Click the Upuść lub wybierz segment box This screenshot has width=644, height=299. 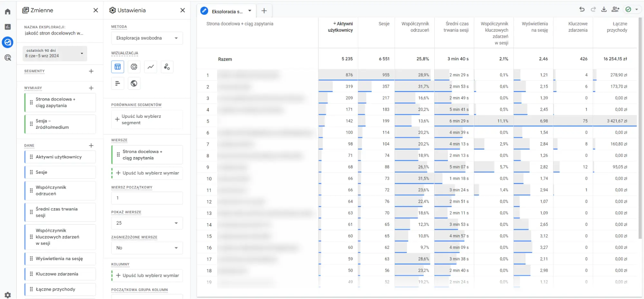(x=147, y=119)
